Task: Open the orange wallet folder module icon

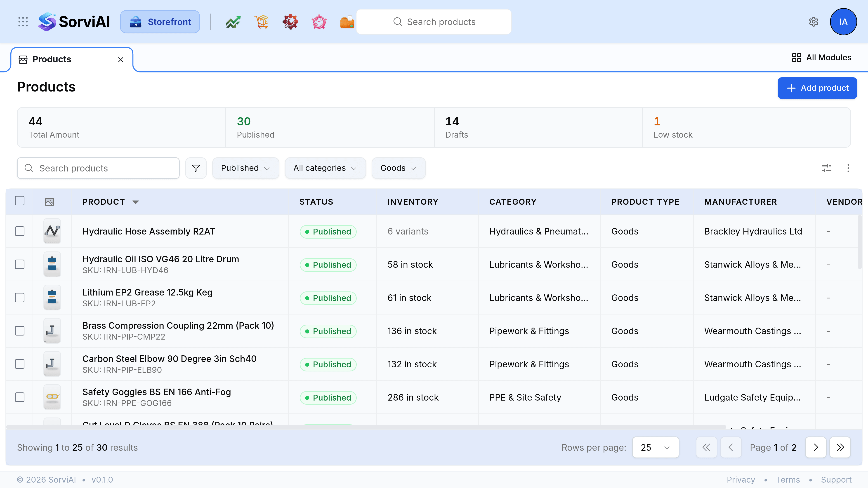Action: tap(347, 22)
